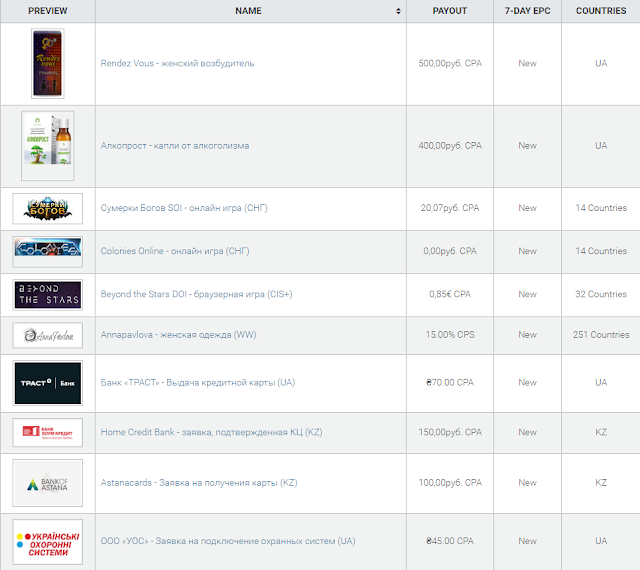Open the Colonies Online banner preview
This screenshot has width=640, height=570.
click(x=48, y=252)
